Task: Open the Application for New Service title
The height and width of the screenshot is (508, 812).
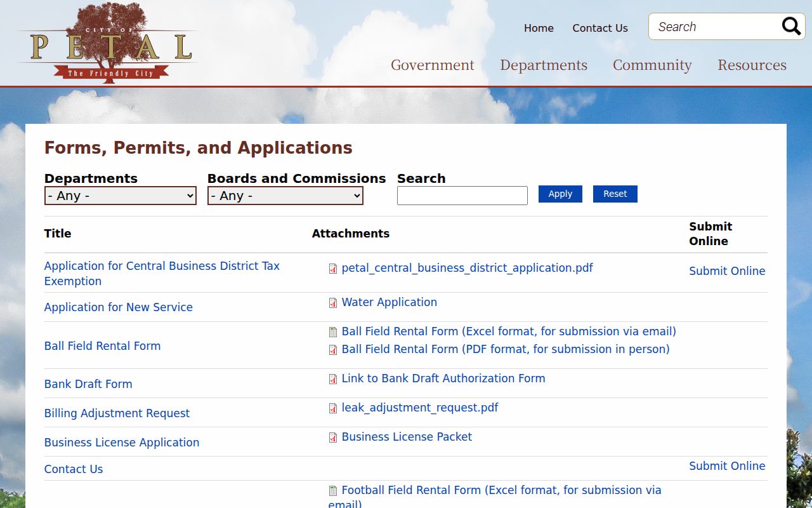Action: [x=119, y=307]
